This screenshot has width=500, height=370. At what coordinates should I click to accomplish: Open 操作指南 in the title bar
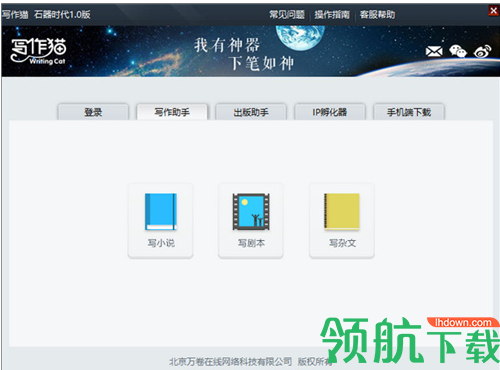tap(332, 14)
